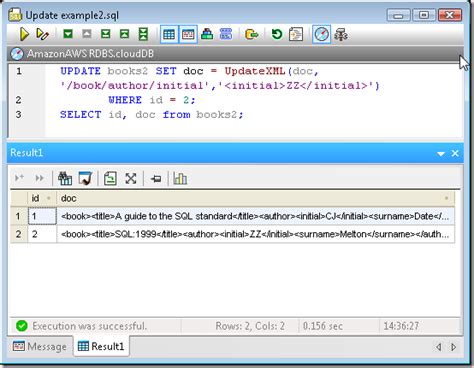This screenshot has width=474, height=368.
Task: Click the bar chart icon
Action: (180, 178)
